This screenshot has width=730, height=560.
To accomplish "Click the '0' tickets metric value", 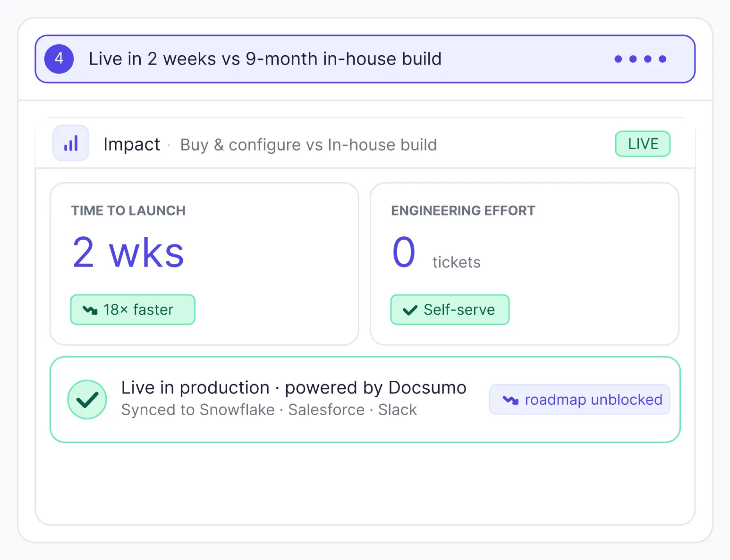I will coord(404,252).
